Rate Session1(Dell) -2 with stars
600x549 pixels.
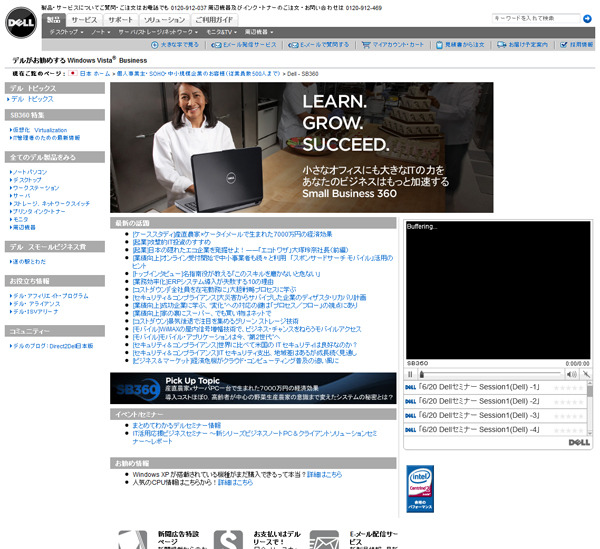569,402
